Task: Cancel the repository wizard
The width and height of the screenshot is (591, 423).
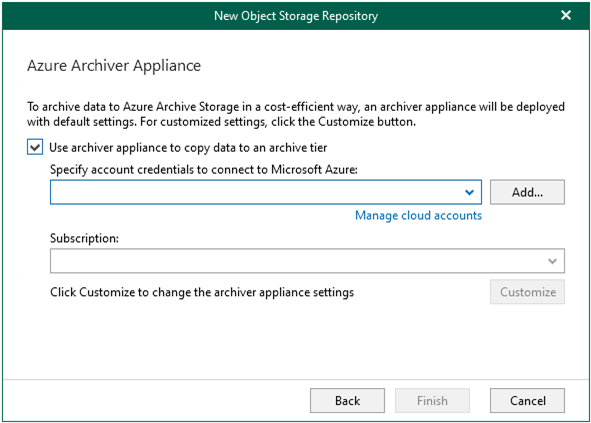Action: (x=527, y=400)
